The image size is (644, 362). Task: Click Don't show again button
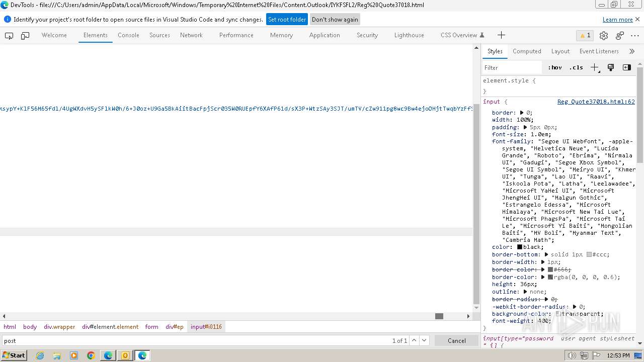(x=335, y=20)
